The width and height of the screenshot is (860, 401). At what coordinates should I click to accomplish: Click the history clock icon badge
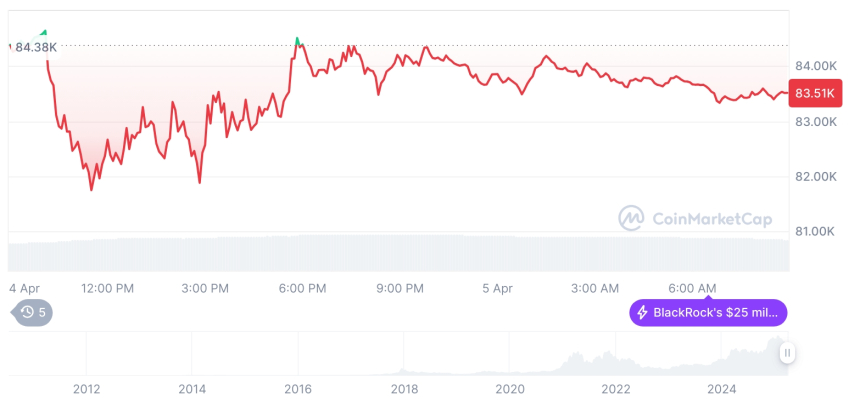tap(28, 312)
